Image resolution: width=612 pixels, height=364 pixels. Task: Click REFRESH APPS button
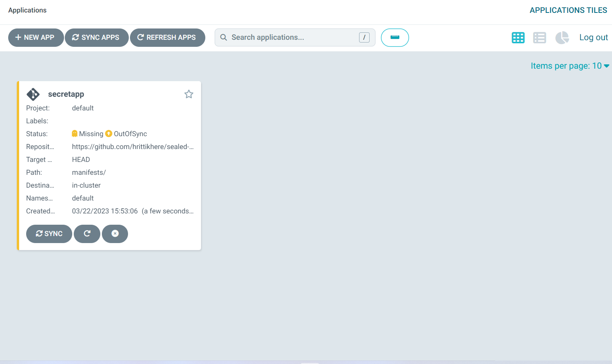[167, 37]
